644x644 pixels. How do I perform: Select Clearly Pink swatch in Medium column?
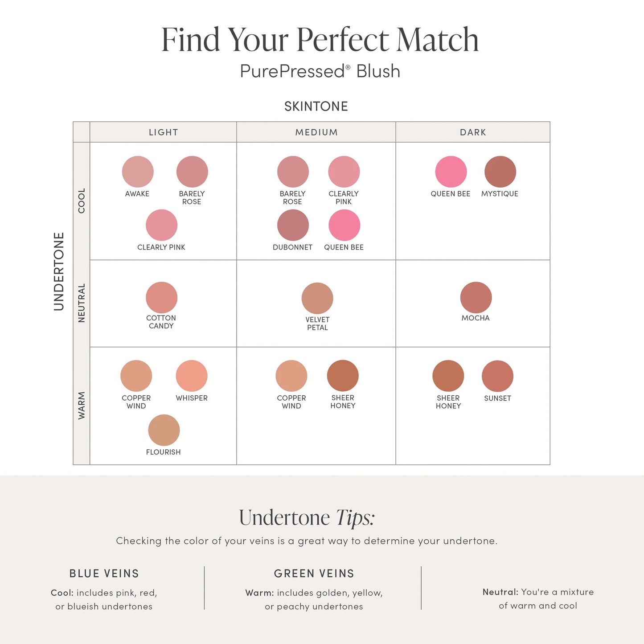344,172
